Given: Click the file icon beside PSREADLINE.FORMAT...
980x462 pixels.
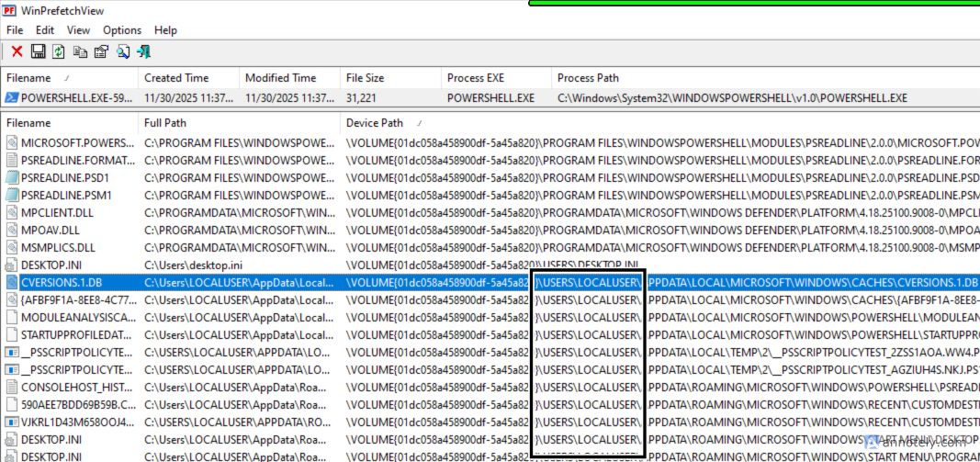Looking at the screenshot, I should 11,160.
